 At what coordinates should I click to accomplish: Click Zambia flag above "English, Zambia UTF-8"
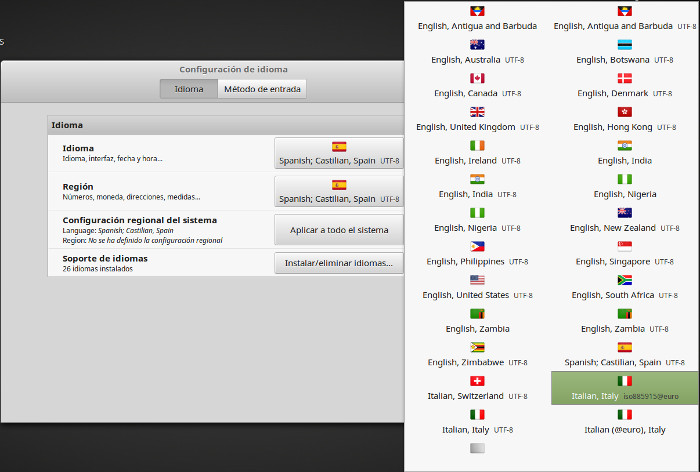625,314
